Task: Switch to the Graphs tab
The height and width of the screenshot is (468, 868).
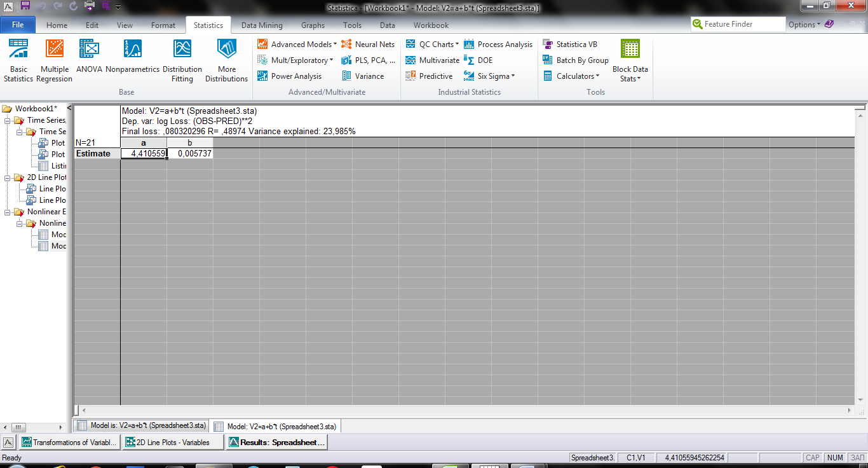Action: pos(313,25)
